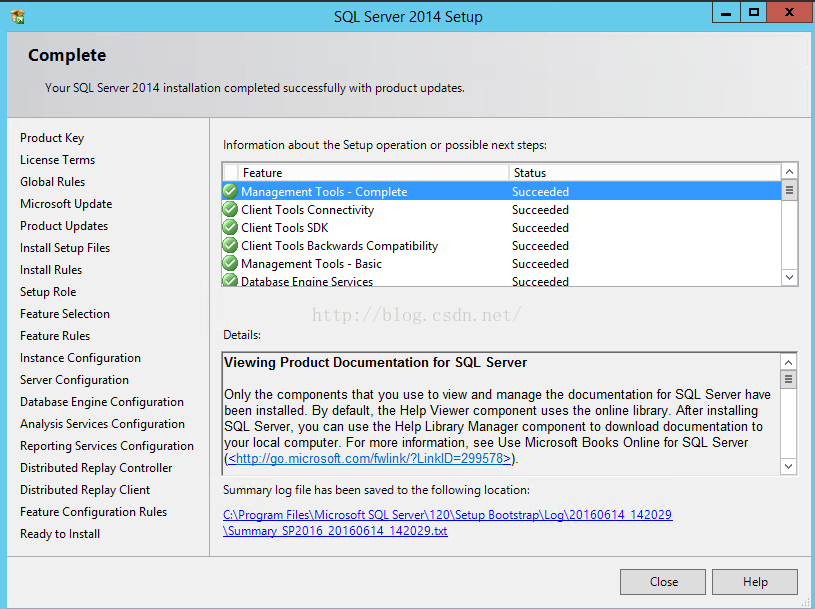Viewport: 815px width, 609px height.
Task: Click green check icon beside Database Engine Services
Action: 230,280
